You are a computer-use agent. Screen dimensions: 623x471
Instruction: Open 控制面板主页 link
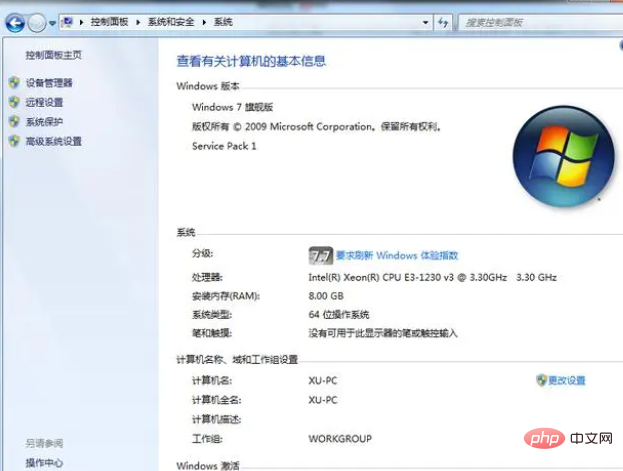click(54, 55)
